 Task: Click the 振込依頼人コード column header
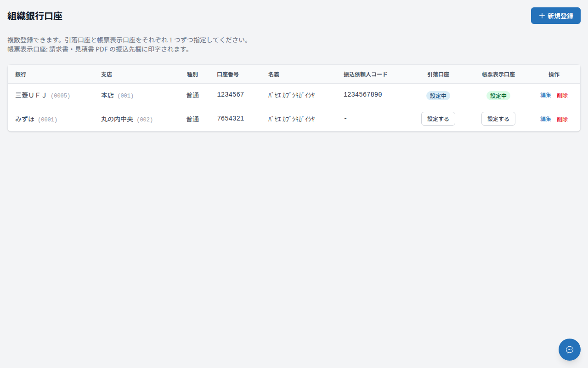pos(366,74)
